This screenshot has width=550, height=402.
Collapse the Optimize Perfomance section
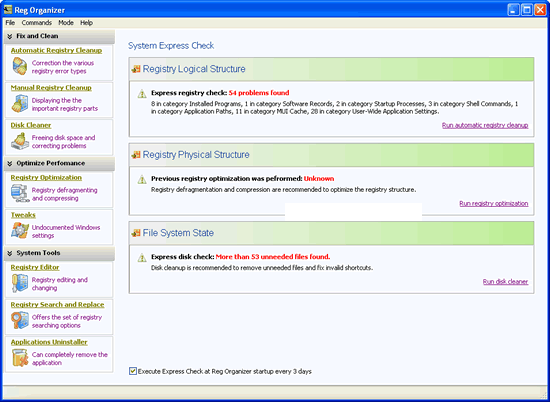pos(9,163)
